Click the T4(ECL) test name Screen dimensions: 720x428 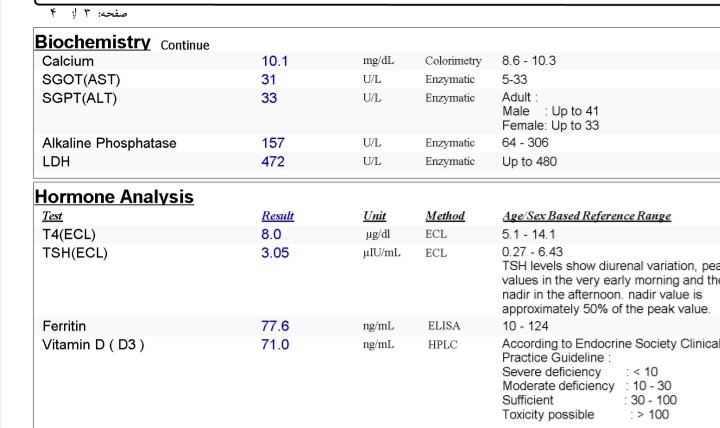70,234
